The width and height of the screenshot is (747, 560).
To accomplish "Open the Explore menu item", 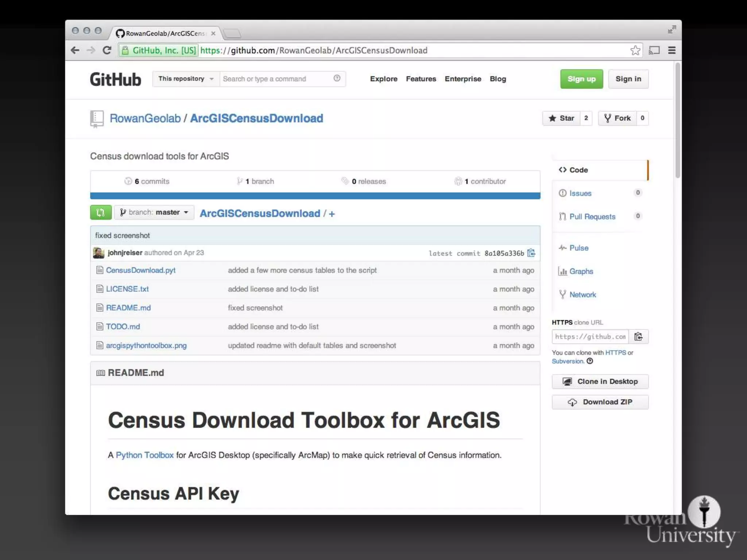I will pyautogui.click(x=383, y=79).
